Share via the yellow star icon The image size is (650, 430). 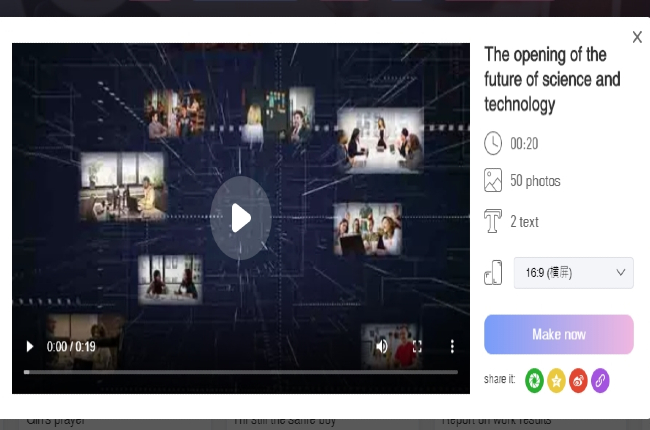556,380
